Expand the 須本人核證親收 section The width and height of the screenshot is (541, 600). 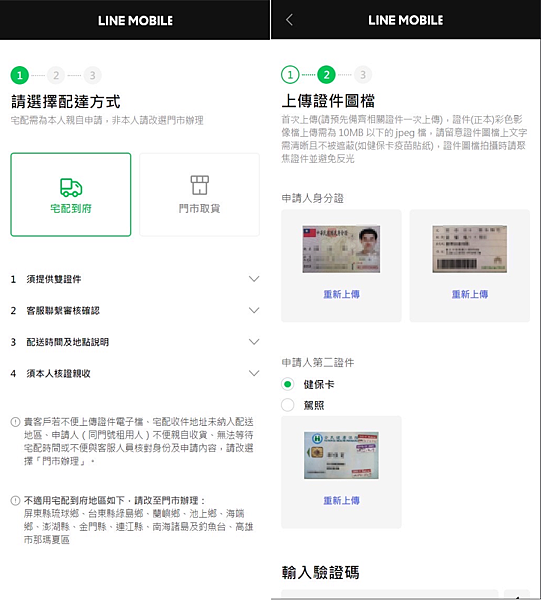[135, 373]
